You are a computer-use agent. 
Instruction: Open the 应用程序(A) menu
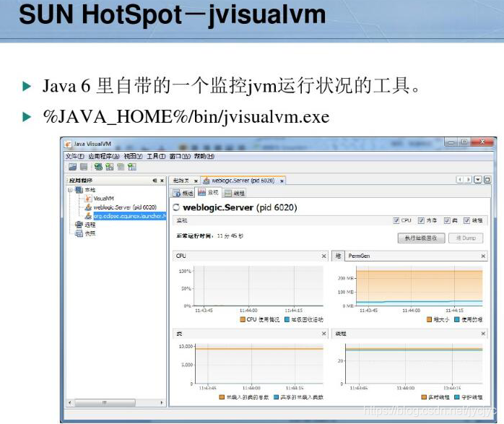click(x=104, y=156)
